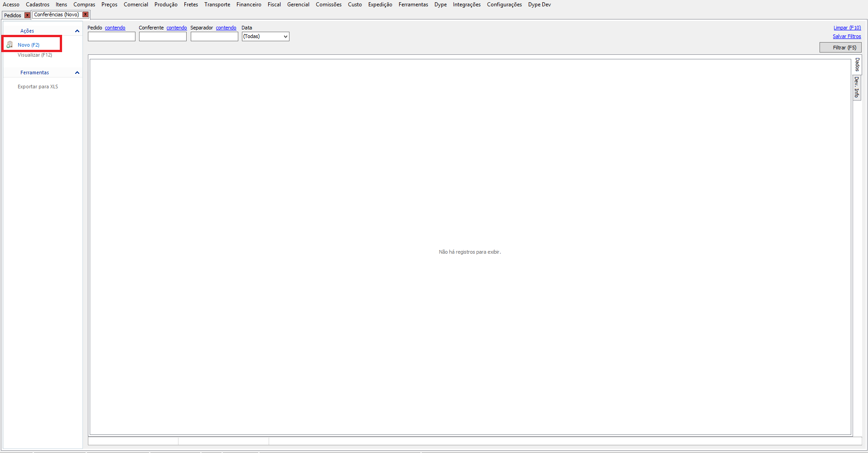The height and width of the screenshot is (453, 868).
Task: Change Separador filter operator contendo
Action: click(x=226, y=28)
